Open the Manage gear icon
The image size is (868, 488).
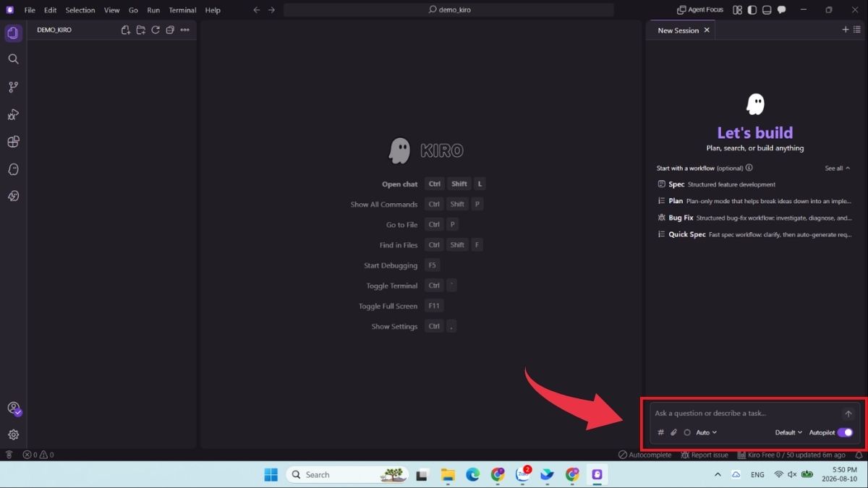tap(13, 435)
